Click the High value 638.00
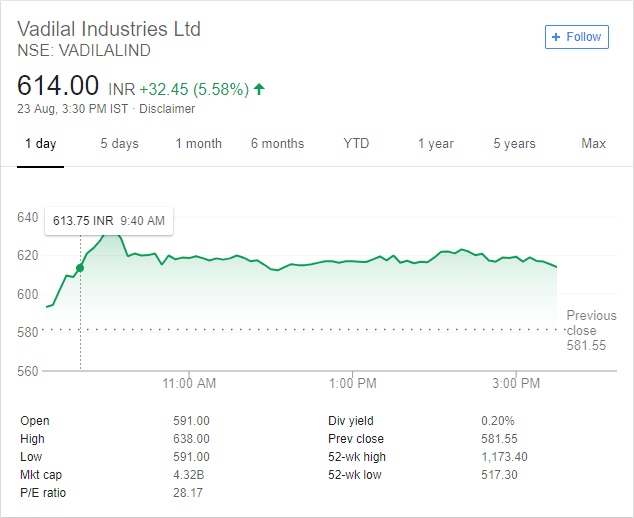 191,439
